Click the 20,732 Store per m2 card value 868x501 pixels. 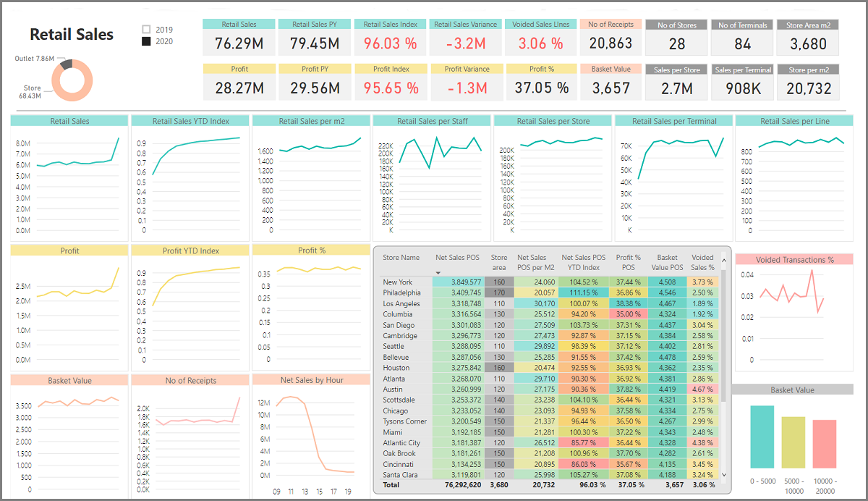coord(808,89)
